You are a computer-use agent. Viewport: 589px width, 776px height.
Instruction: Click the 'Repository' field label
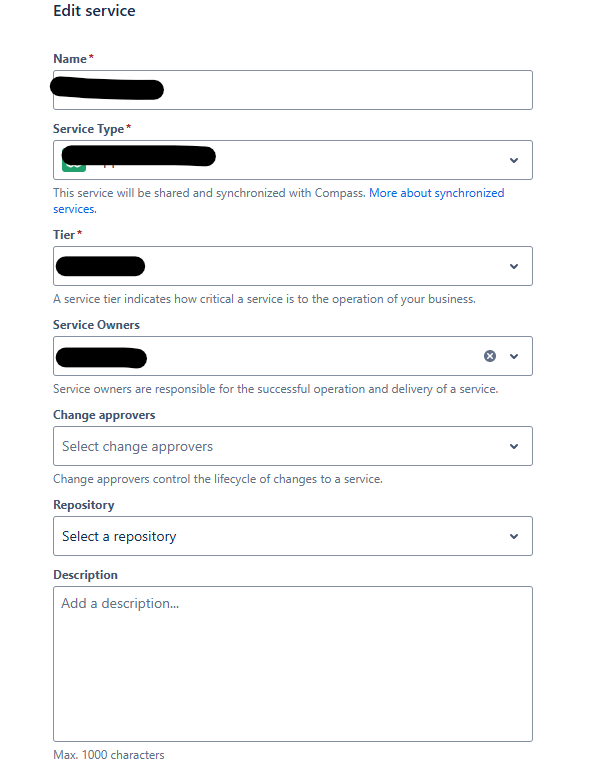click(x=84, y=505)
